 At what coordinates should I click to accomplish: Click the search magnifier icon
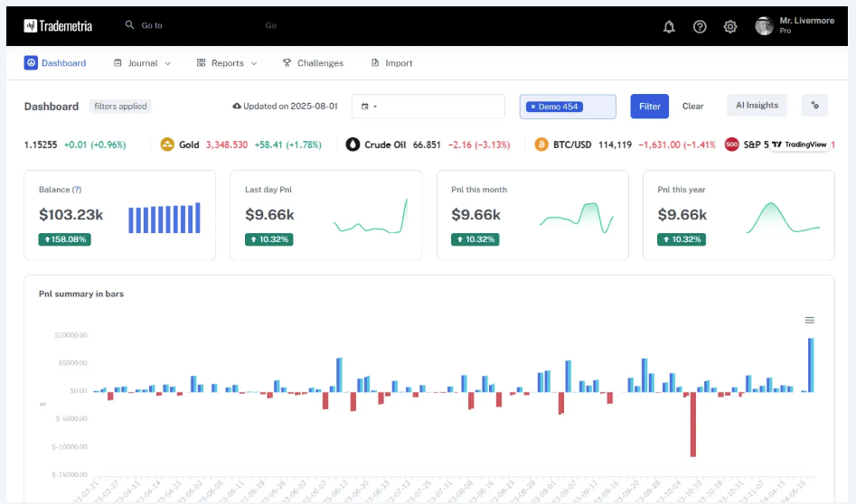point(129,25)
